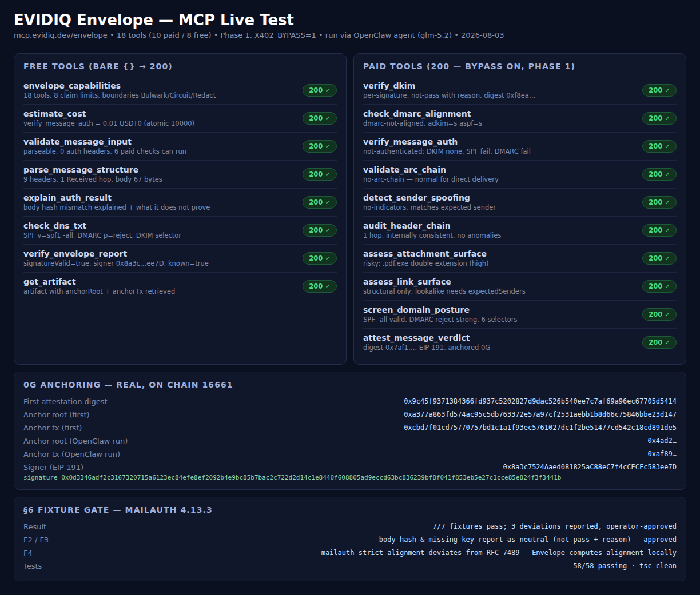Click the 200 badge for check_dns_txt
The image size is (700, 595).
(319, 230)
